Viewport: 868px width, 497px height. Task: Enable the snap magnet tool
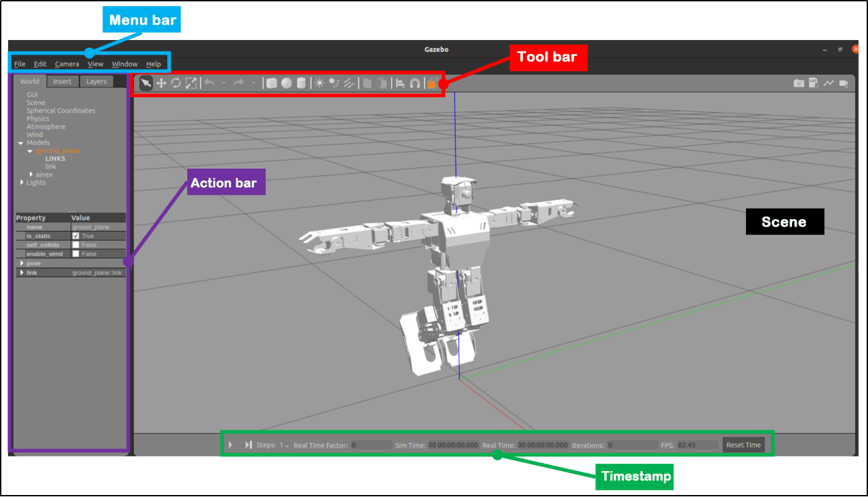(415, 83)
